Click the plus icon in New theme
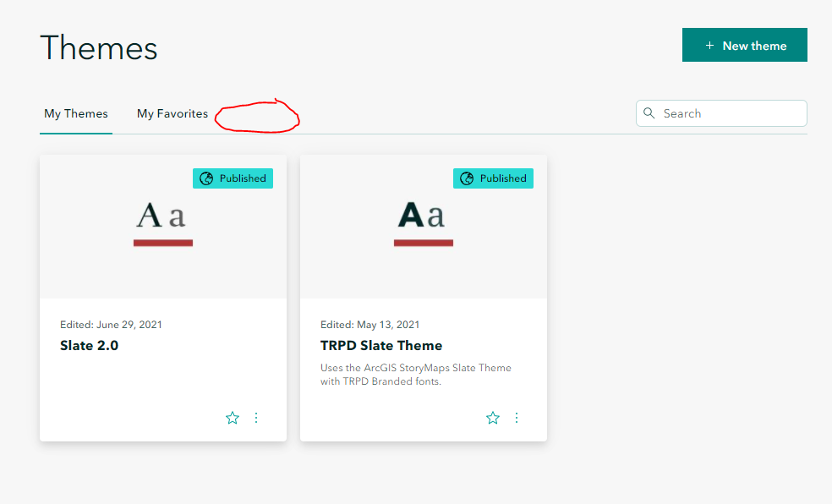 click(709, 46)
